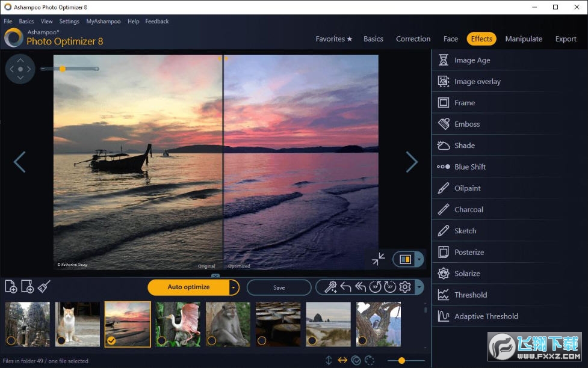Rotate the image 90° clockwise
The height and width of the screenshot is (368, 588).
click(x=392, y=287)
